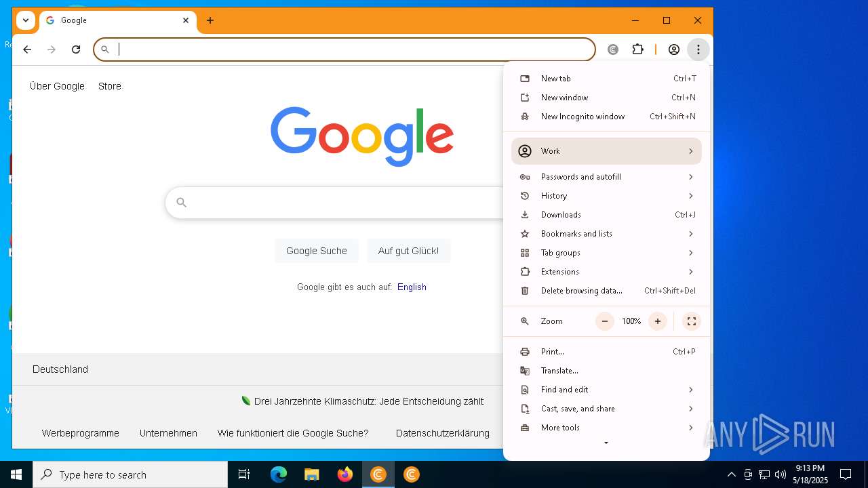Click the Downloads arrow icon
The height and width of the screenshot is (488, 868).
coord(525,215)
